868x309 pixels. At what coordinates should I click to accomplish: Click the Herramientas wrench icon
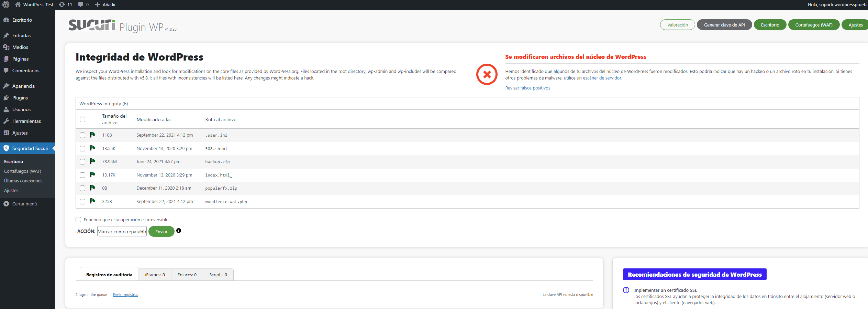6,121
